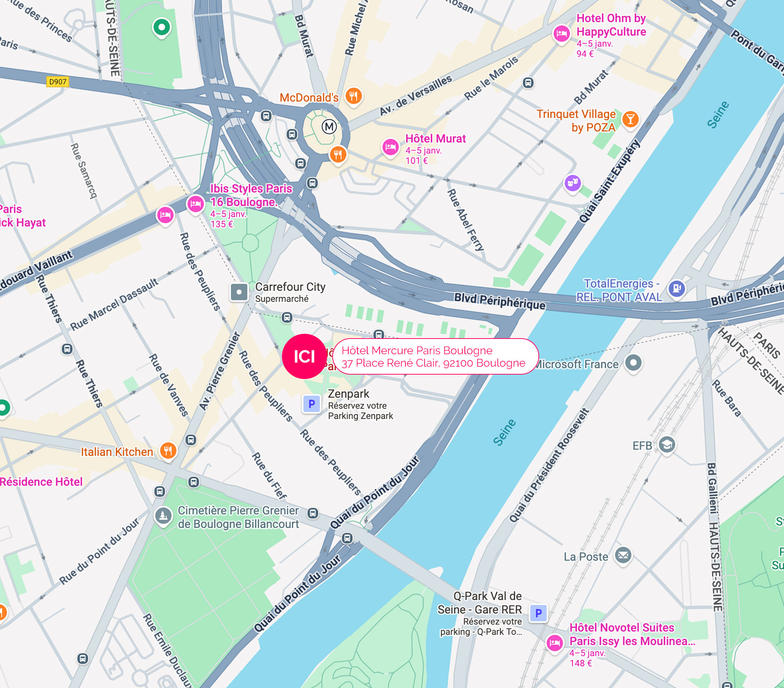Select the Ibis Styles Paris 16 Boulogne pin

pos(195,204)
